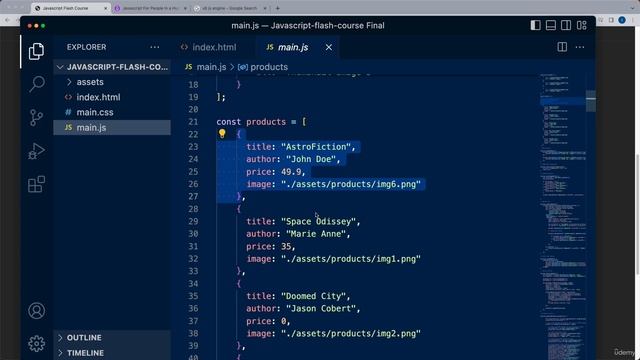Open the Extensions view
Image resolution: width=640 pixels, height=360 pixels.
point(36,184)
